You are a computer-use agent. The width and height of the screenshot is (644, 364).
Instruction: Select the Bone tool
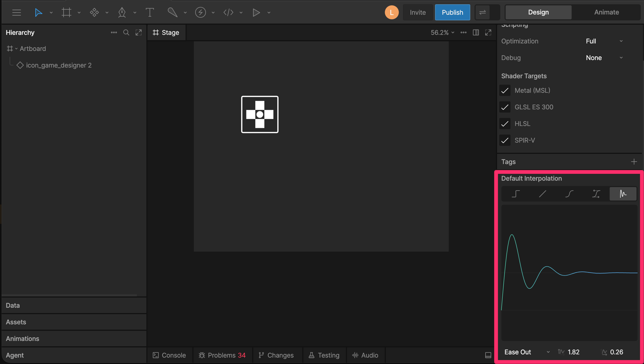point(172,12)
